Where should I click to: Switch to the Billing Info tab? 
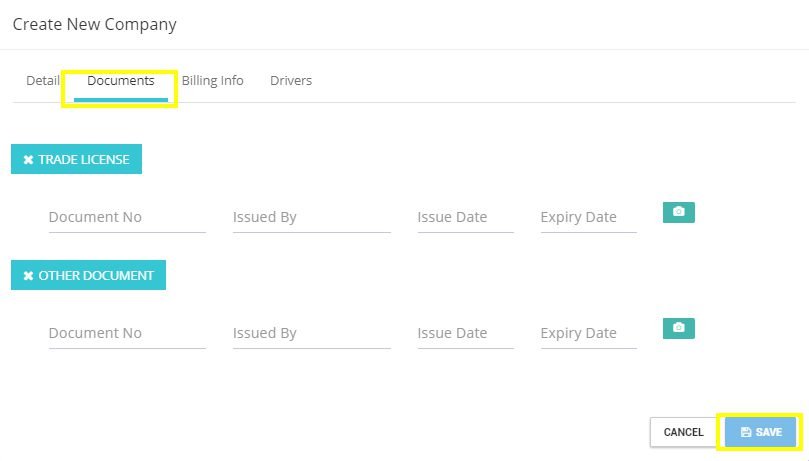pyautogui.click(x=213, y=80)
